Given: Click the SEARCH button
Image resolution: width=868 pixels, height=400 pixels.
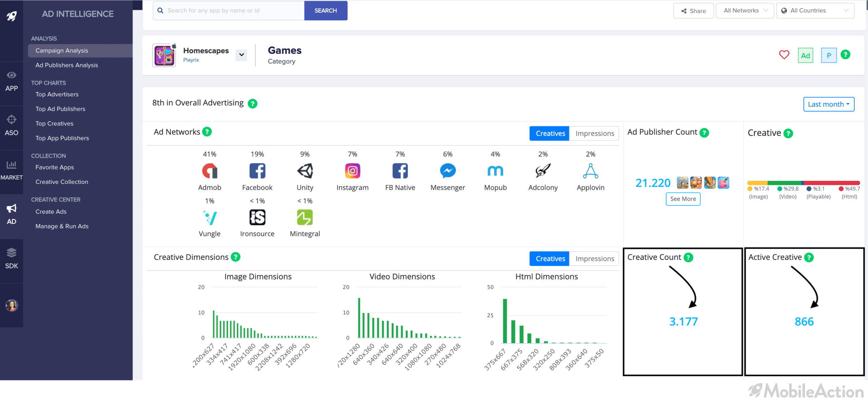Looking at the screenshot, I should click(x=325, y=10).
